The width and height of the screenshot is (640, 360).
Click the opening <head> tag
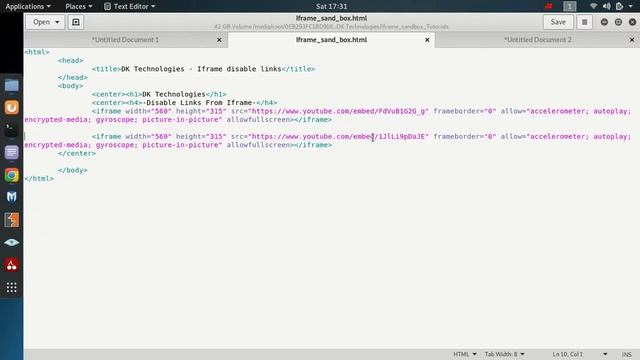[71, 60]
